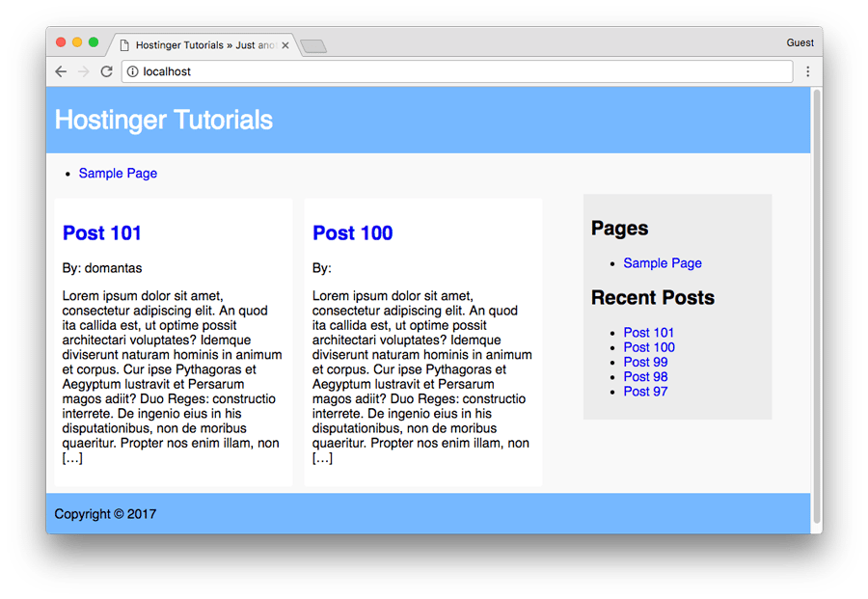The image size is (868, 599).
Task: Open Post 98 in Recent Posts
Action: [x=645, y=376]
